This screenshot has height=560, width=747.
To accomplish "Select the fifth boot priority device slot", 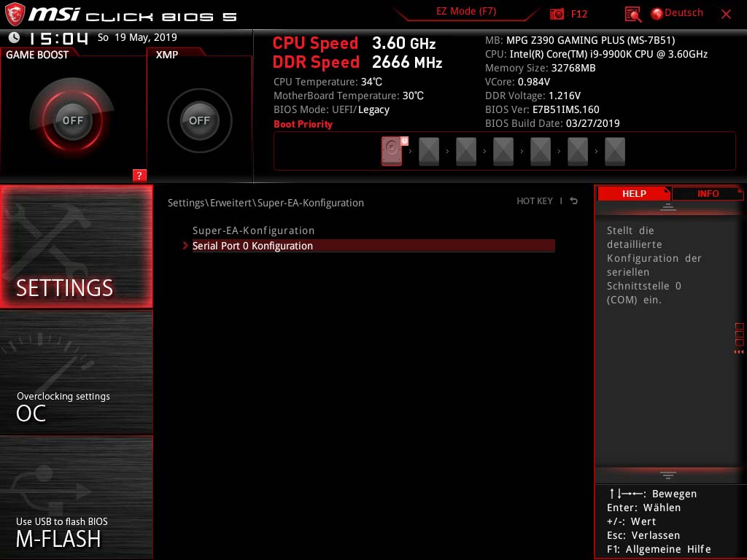I will (x=541, y=152).
